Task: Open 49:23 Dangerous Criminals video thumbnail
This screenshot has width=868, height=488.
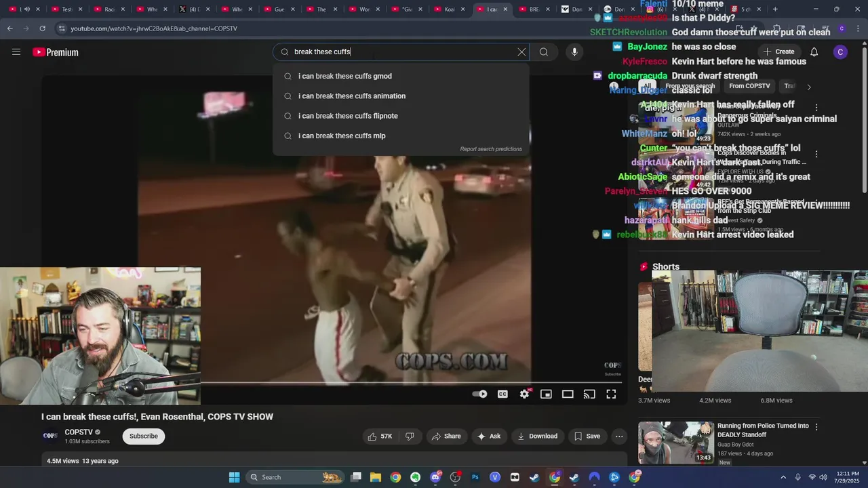Action: [x=676, y=122]
